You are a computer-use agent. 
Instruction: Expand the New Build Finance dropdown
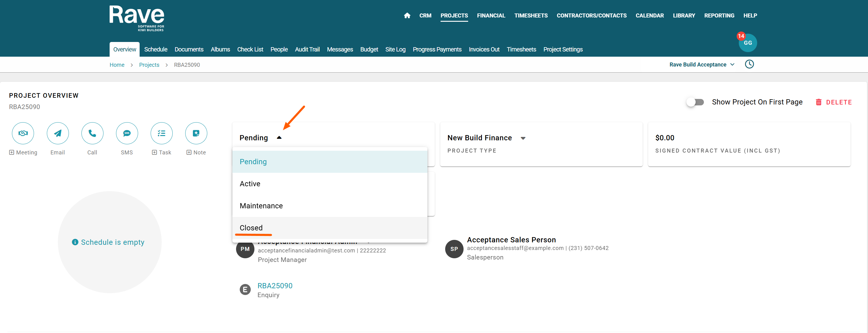tap(523, 138)
